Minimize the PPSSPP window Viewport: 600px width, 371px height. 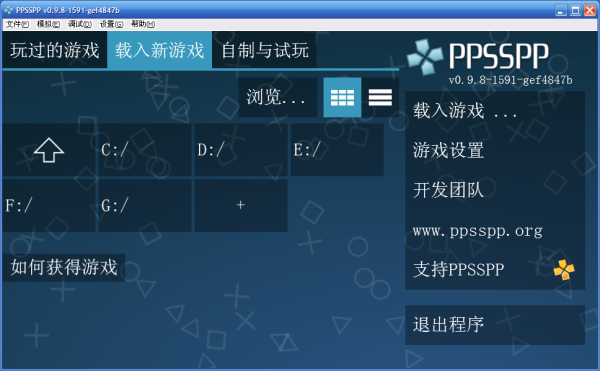click(561, 10)
